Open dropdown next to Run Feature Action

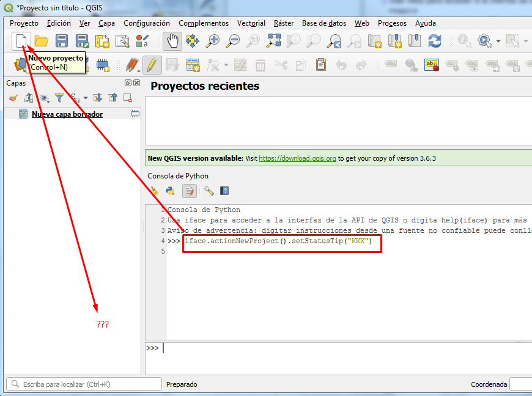[x=498, y=41]
